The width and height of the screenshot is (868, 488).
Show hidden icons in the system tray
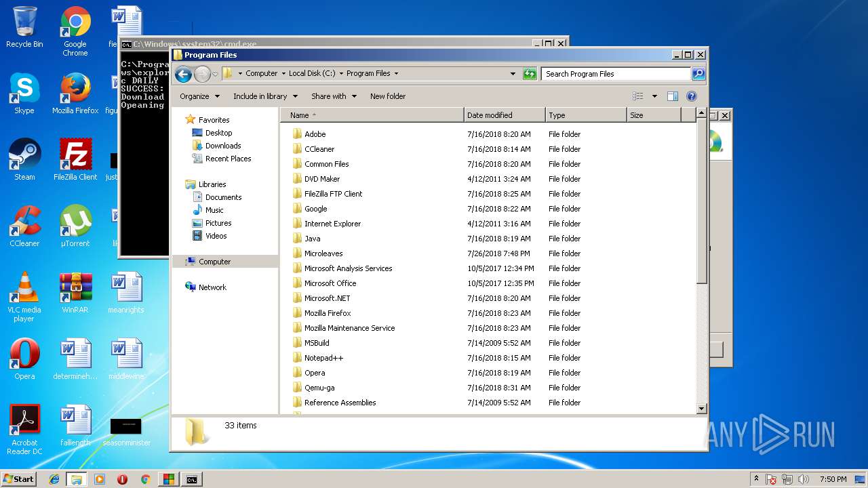click(756, 479)
